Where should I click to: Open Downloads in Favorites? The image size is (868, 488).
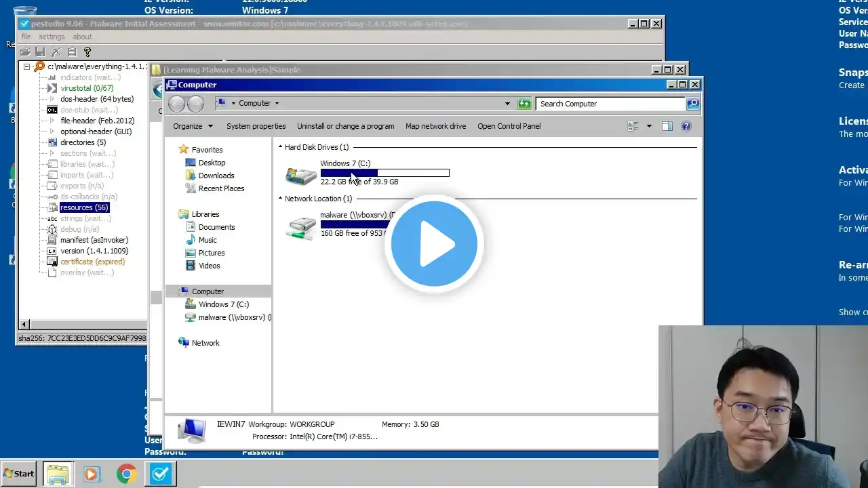point(216,176)
